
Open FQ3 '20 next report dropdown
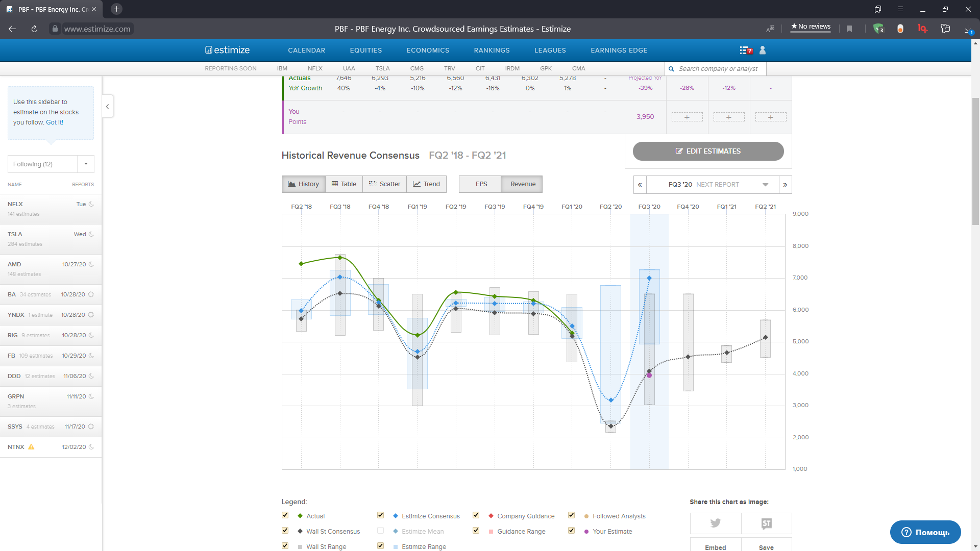pos(713,185)
